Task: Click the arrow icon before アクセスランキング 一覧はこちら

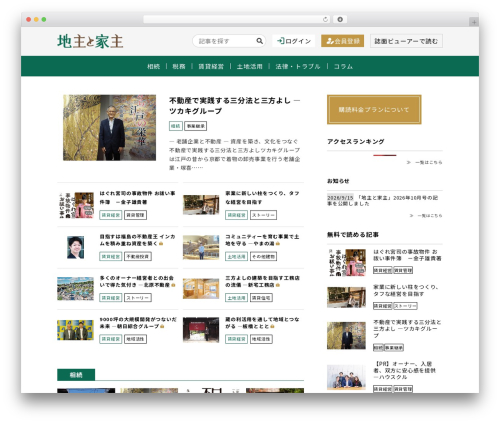Action: [409, 162]
